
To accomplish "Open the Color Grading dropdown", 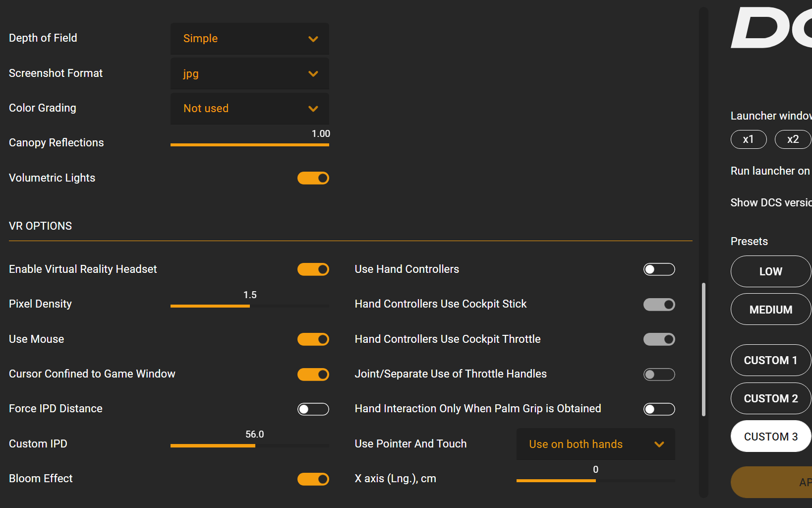I will 249,109.
